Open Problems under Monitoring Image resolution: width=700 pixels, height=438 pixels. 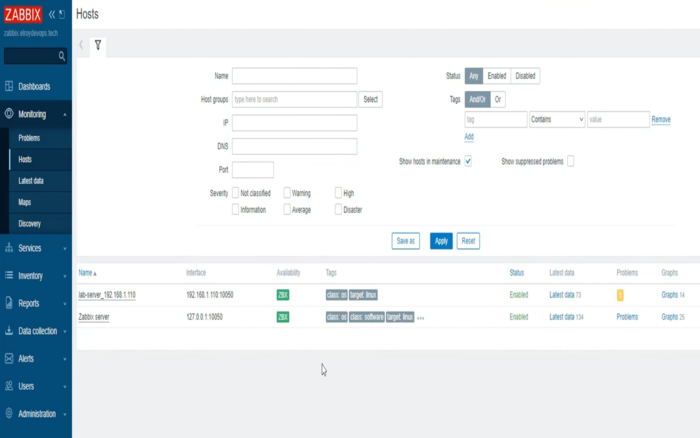(x=29, y=138)
